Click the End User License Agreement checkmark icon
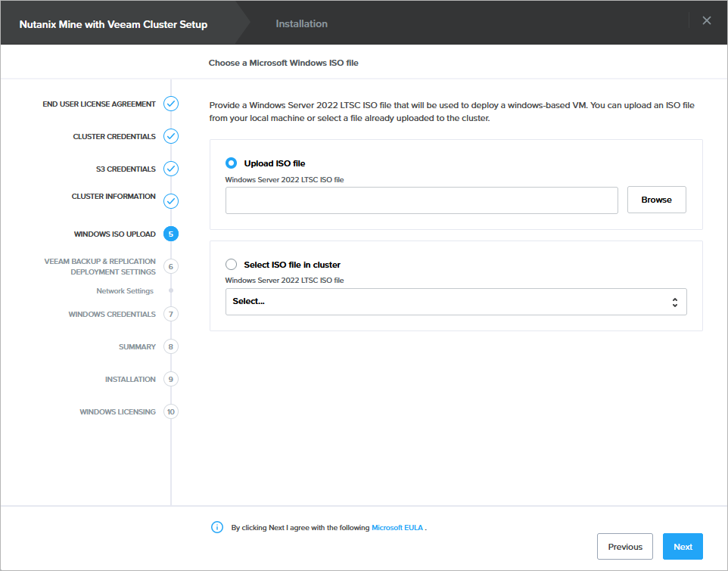Screen dimensions: 728x571 pos(171,104)
